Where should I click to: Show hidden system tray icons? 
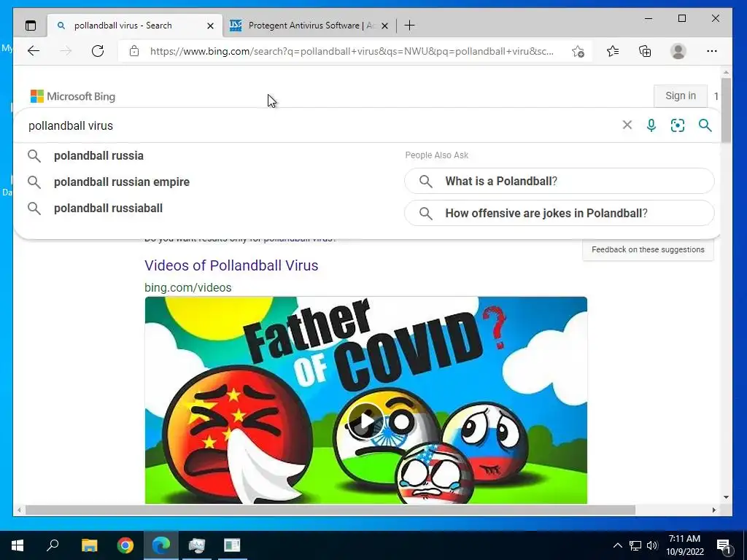[x=617, y=545]
